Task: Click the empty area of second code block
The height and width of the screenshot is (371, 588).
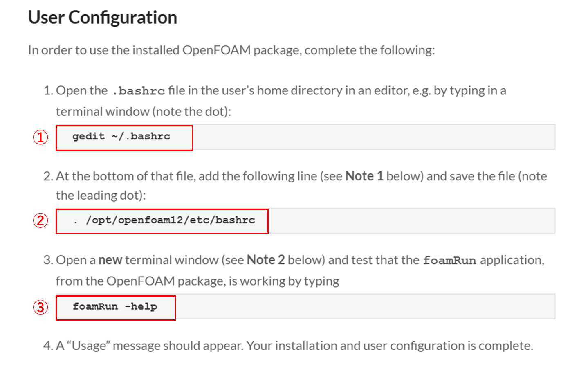Action: pyautogui.click(x=409, y=221)
